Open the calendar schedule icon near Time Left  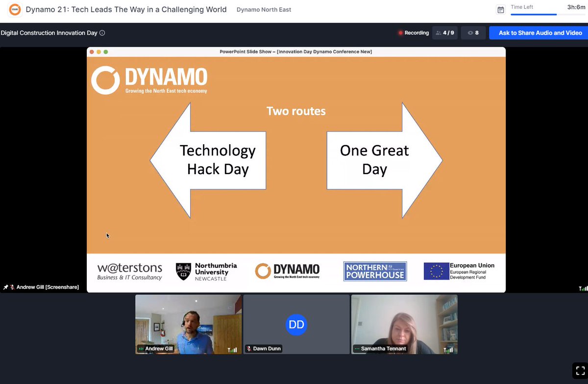(x=500, y=10)
